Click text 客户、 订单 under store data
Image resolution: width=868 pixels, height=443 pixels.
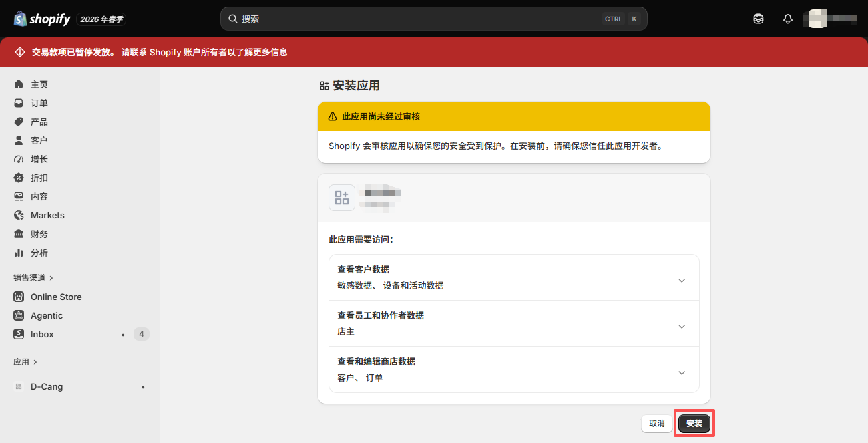[360, 378]
